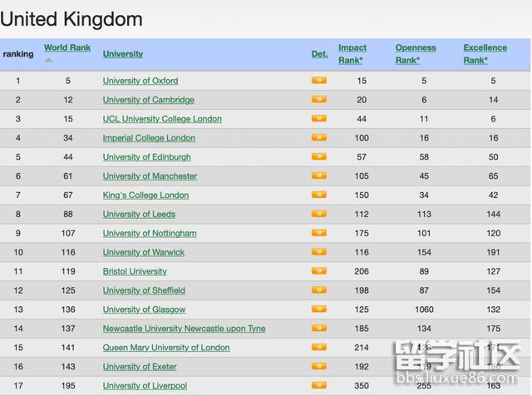
Task: Sort by Openness Rank column
Action: (x=416, y=54)
